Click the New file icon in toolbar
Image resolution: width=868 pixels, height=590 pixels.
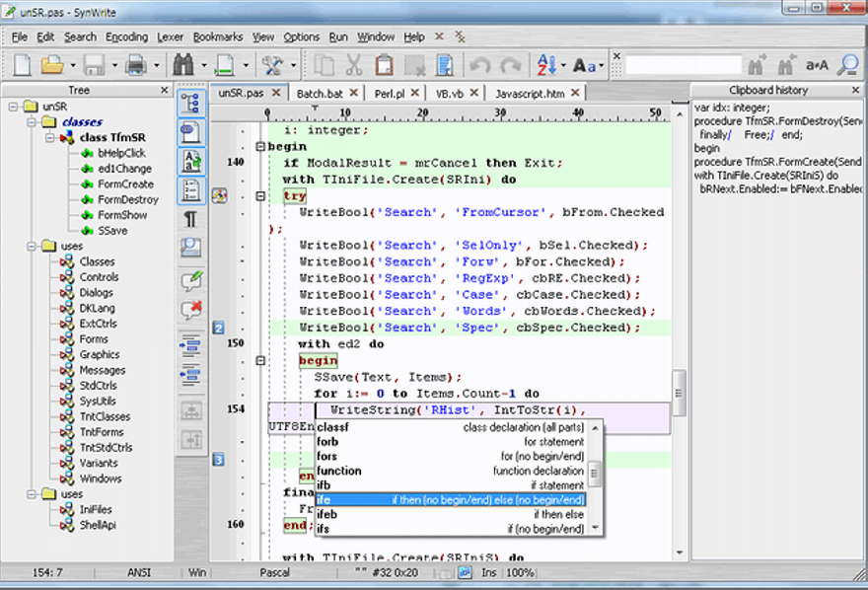coord(21,66)
